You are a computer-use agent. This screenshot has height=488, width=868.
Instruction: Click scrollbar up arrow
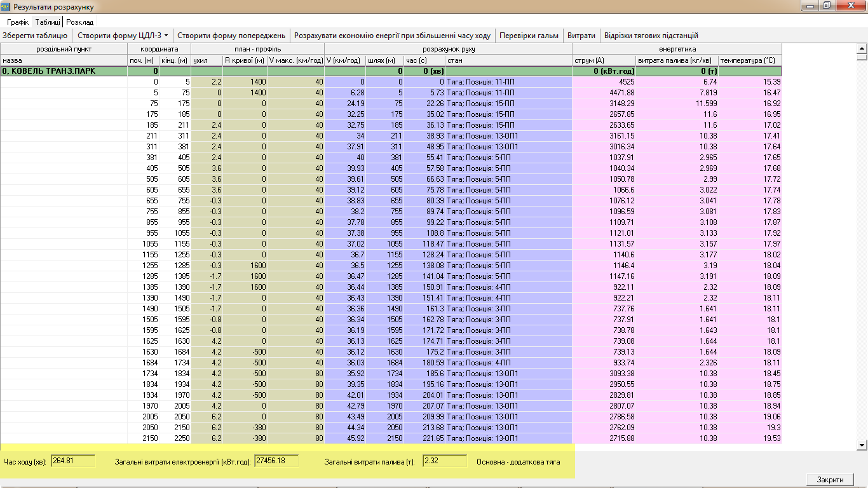pos(862,48)
